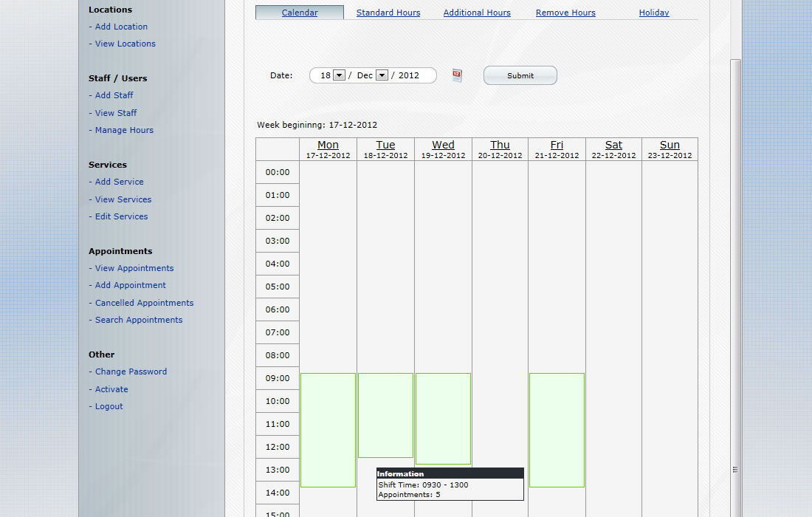
Task: Click the Logout link
Action: (109, 406)
